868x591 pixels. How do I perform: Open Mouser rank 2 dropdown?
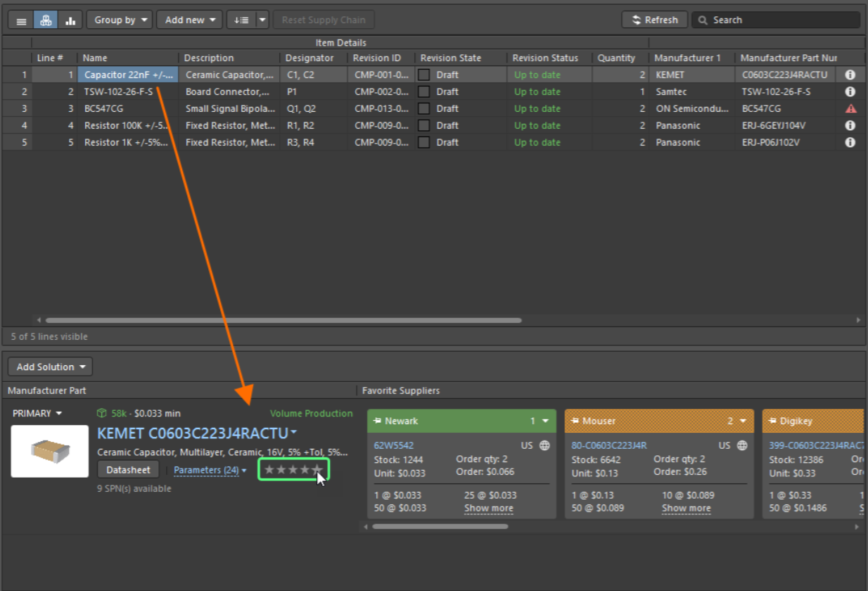pyautogui.click(x=736, y=421)
